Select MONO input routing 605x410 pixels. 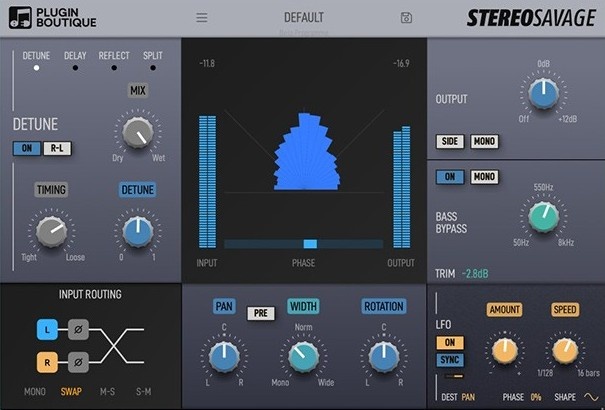point(35,392)
